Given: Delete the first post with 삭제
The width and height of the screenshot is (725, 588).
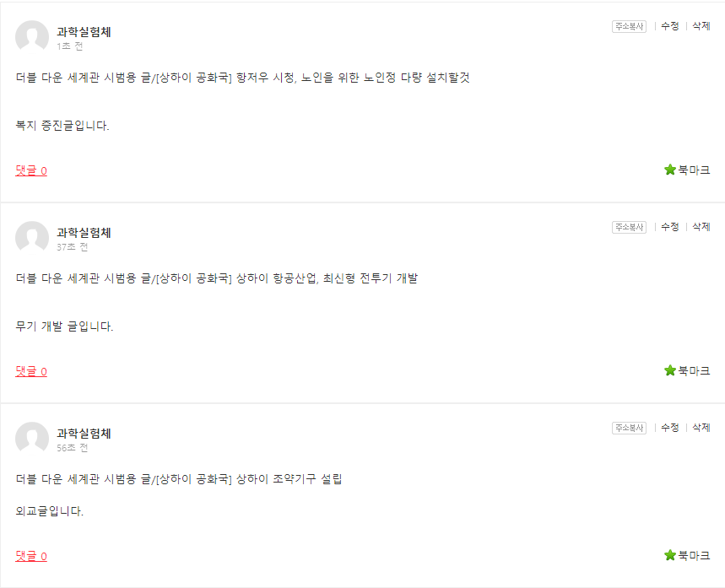Looking at the screenshot, I should coord(701,26).
